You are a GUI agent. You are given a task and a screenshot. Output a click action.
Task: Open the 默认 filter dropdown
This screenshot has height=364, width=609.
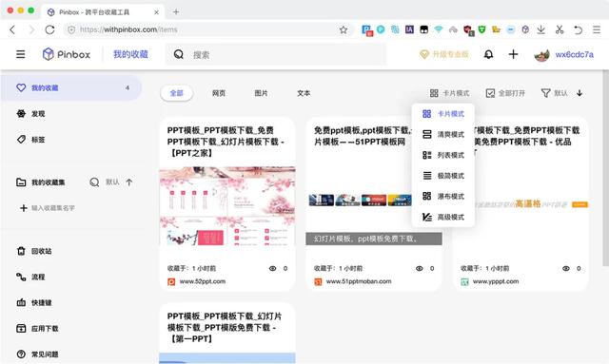pyautogui.click(x=555, y=93)
